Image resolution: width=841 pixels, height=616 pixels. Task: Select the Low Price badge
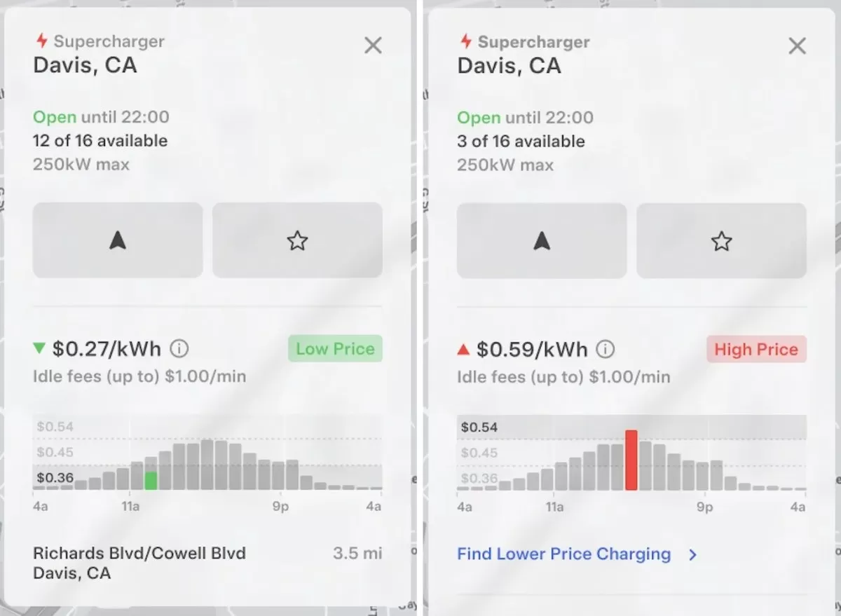click(x=335, y=349)
